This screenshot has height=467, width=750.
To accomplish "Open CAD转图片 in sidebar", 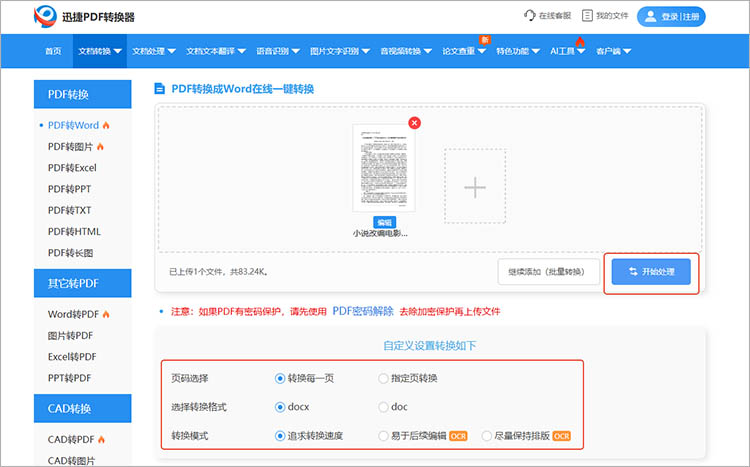I will (71, 460).
